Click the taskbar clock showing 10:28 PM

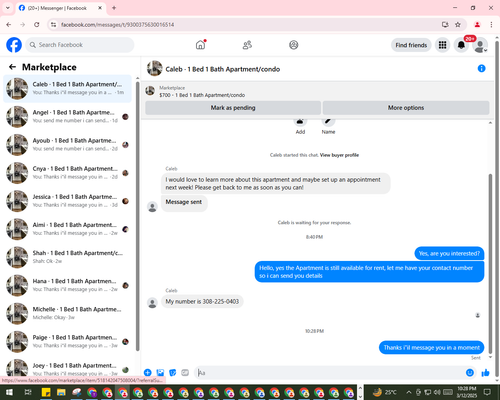(467, 392)
